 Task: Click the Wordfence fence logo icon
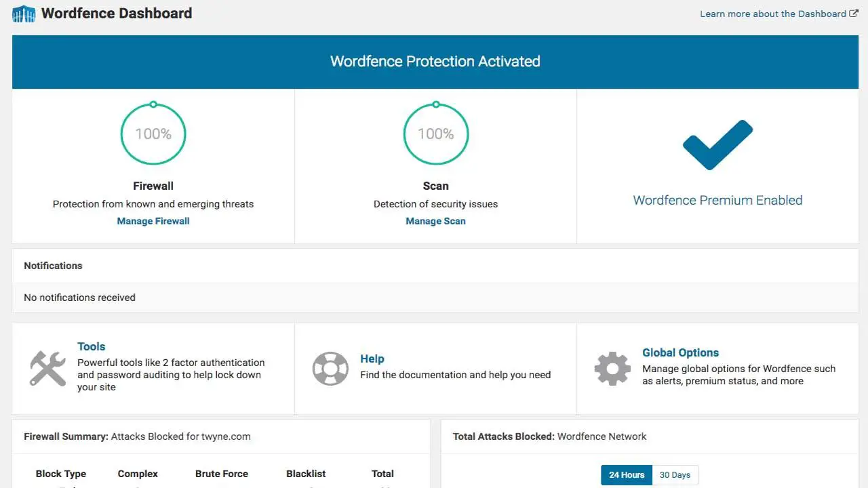click(24, 14)
